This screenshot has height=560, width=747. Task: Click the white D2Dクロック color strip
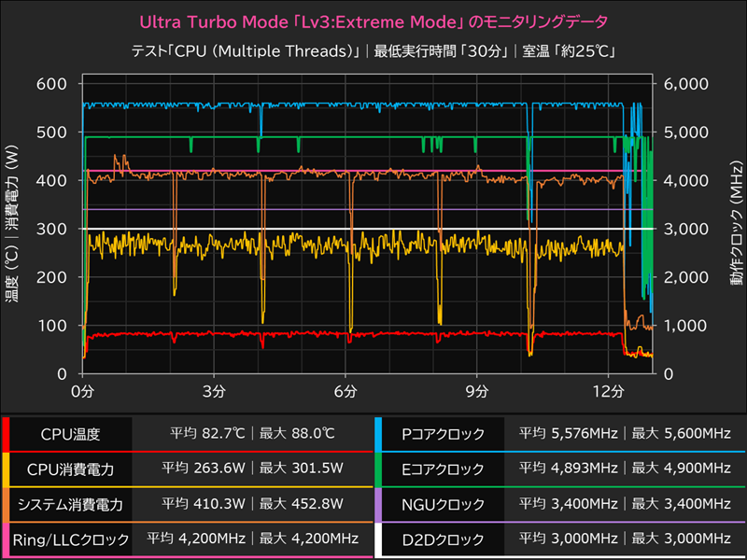coord(380,539)
